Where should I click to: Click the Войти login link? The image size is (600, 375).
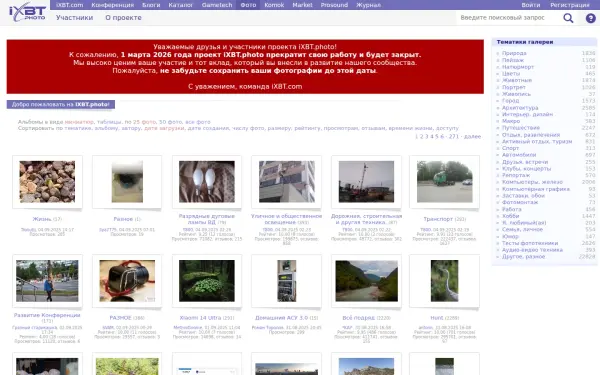coord(531,5)
